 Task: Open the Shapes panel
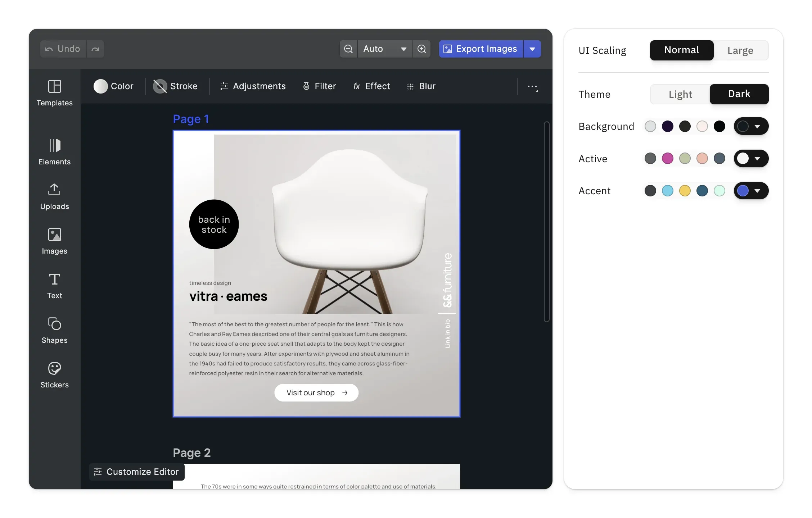click(x=55, y=331)
